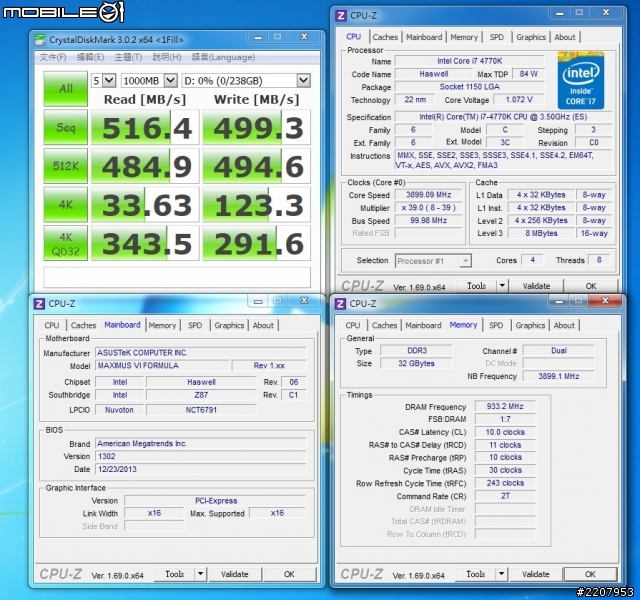Image resolution: width=640 pixels, height=600 pixels.
Task: Click the DRAM Frequency value 933.2 MHz
Action: [x=505, y=407]
